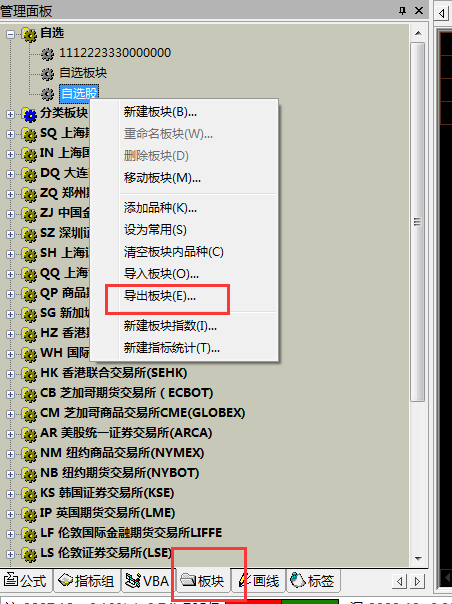Image resolution: width=452 pixels, height=604 pixels.
Task: Open the 指标组 tab
Action: pyautogui.click(x=86, y=581)
